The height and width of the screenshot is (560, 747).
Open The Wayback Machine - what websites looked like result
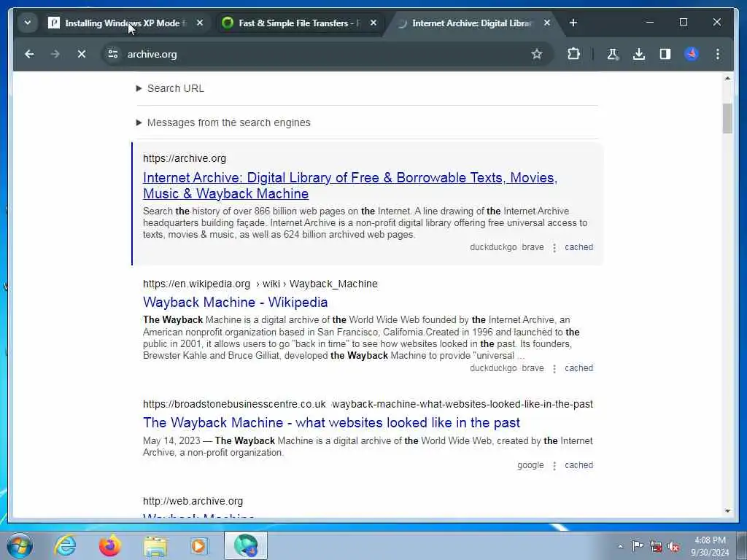pos(332,423)
